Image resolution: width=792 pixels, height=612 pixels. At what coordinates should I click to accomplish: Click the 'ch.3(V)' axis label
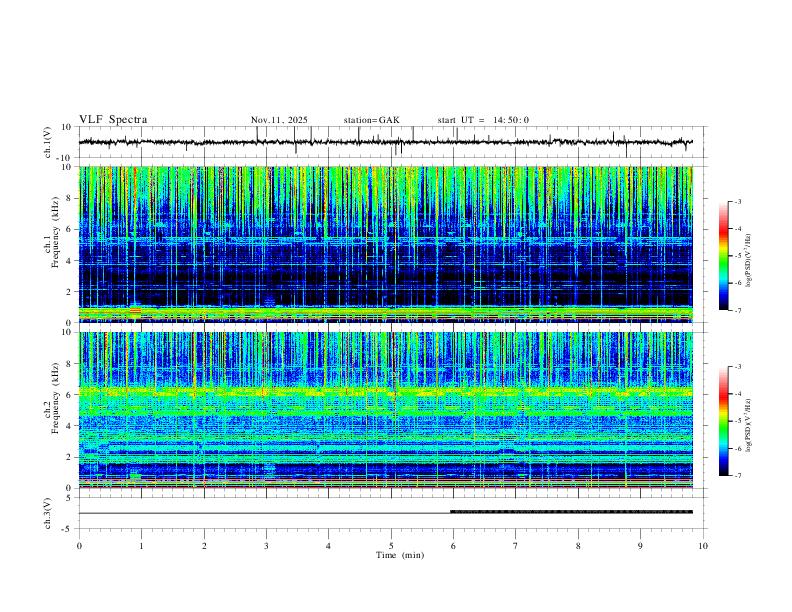click(48, 513)
